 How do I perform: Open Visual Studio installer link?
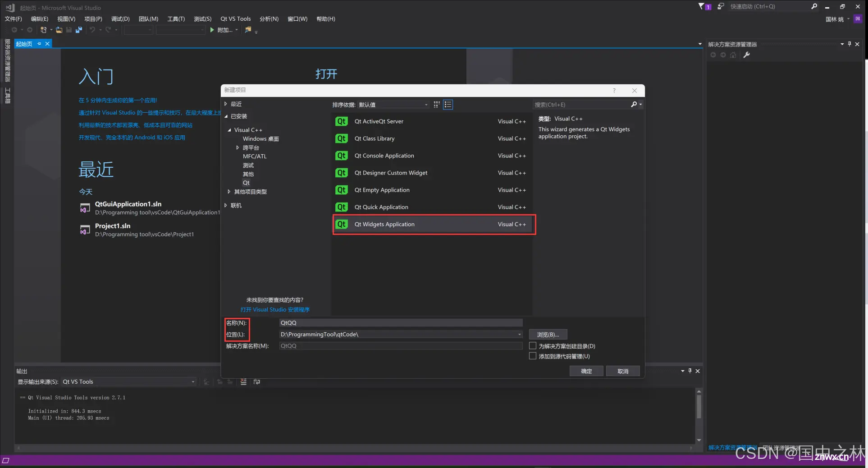click(275, 310)
